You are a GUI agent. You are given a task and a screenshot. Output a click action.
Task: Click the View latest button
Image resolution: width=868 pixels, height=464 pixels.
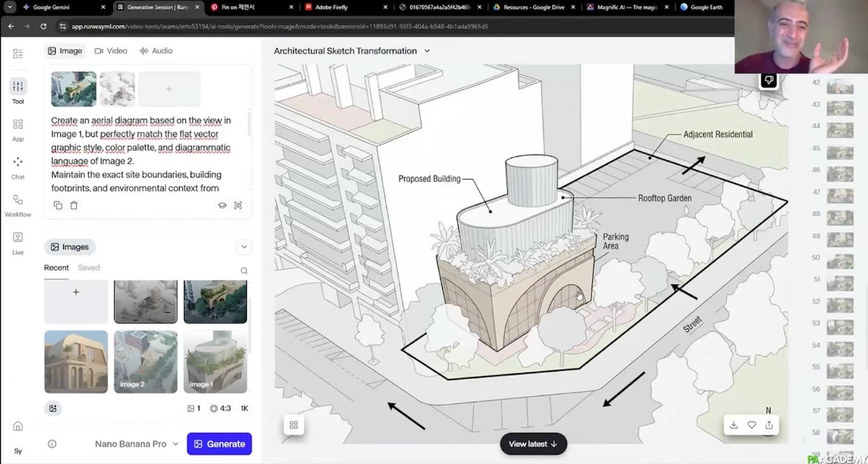[x=533, y=444]
